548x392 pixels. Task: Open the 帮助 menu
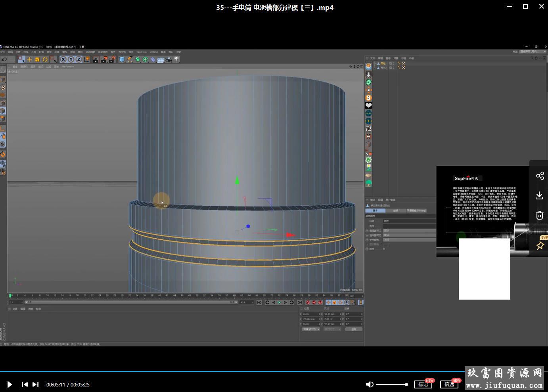point(179,52)
